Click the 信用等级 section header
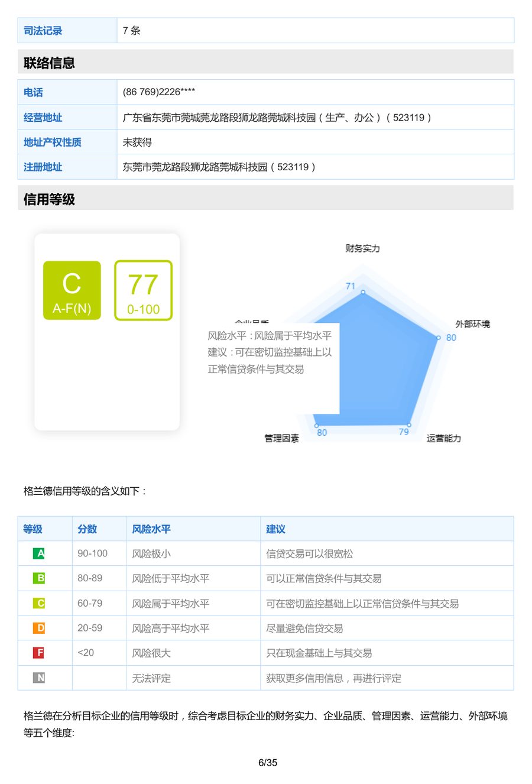 point(265,199)
